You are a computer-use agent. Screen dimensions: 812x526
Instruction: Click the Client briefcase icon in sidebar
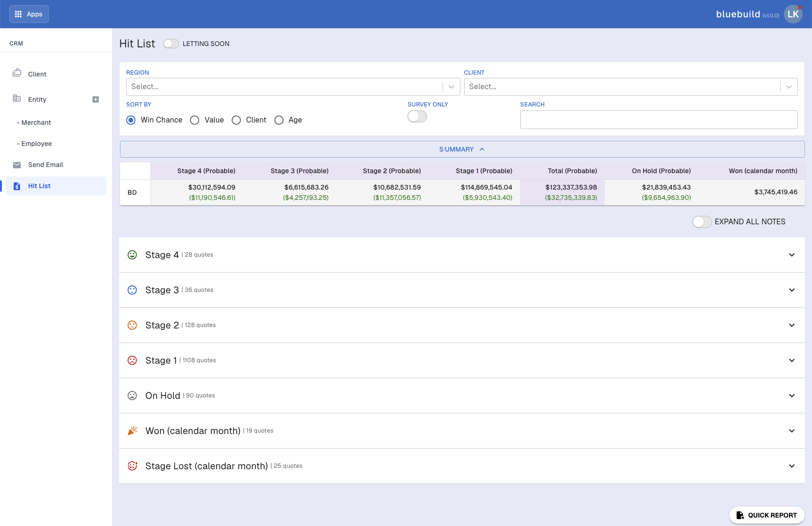point(17,73)
